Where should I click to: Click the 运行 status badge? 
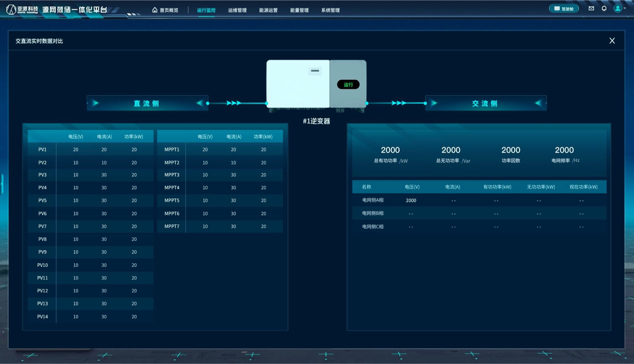[x=348, y=85]
